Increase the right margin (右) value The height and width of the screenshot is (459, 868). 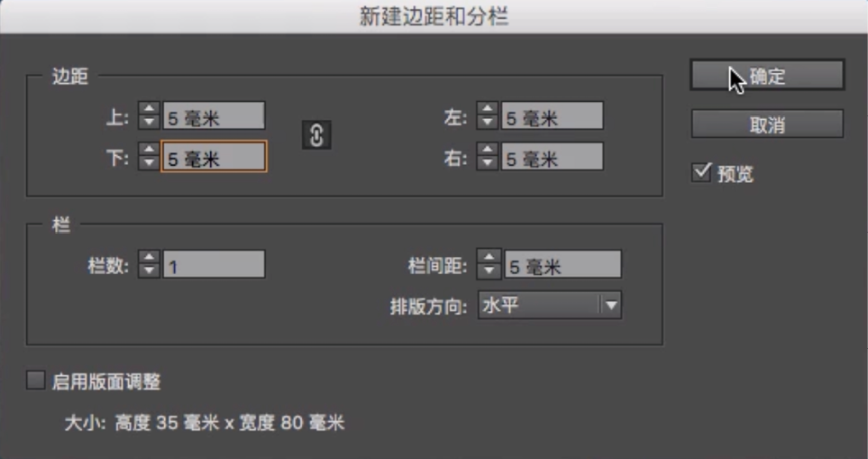[487, 151]
